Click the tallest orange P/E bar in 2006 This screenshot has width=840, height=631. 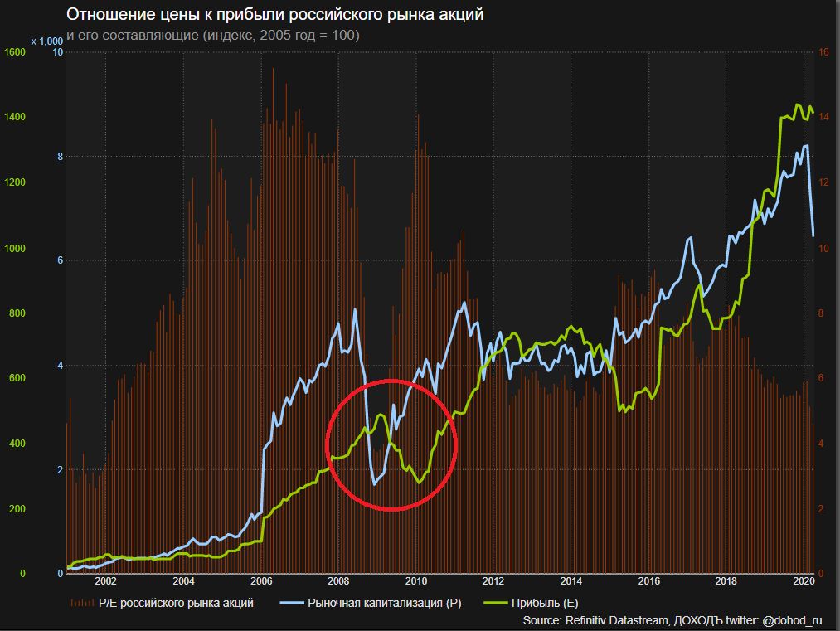[x=273, y=320]
